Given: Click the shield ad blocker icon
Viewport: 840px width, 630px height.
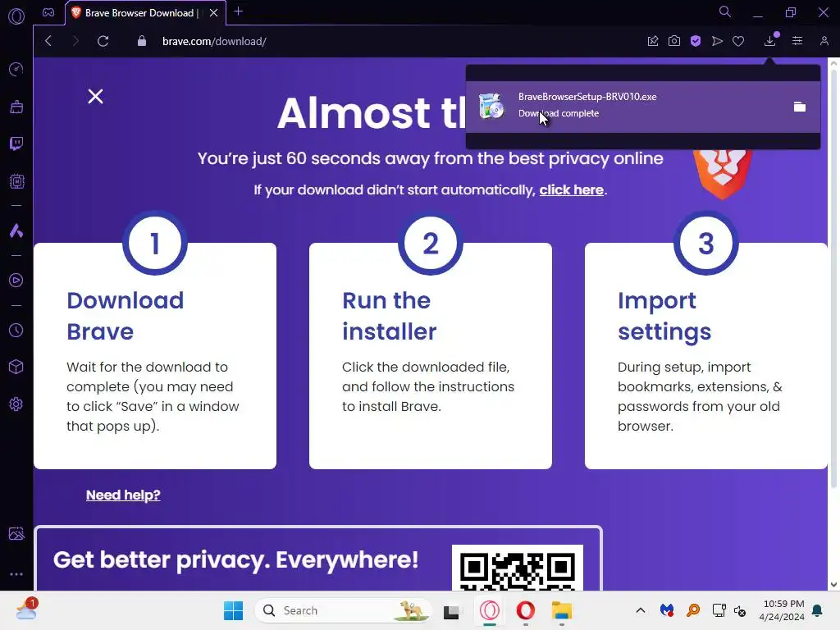Looking at the screenshot, I should click(696, 41).
